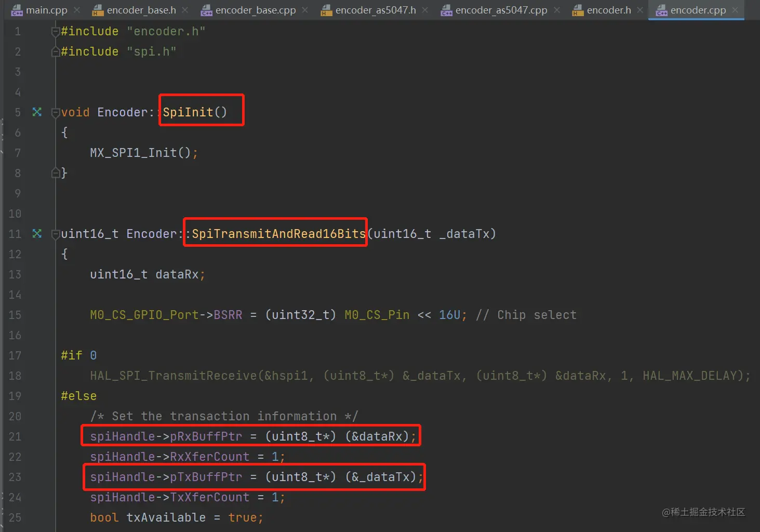Screen dimensions: 760x532
Task: Collapse the SpiTransmitAndRead16Bits function fold marker
Action: coord(56,234)
